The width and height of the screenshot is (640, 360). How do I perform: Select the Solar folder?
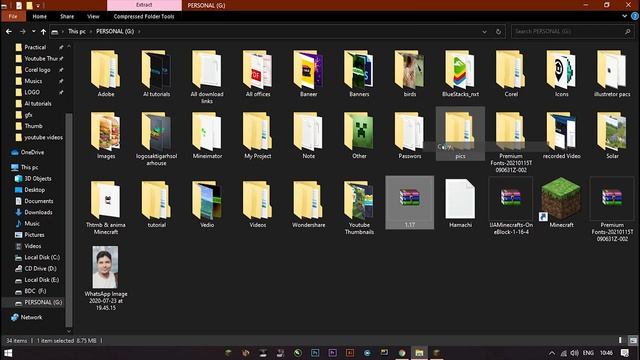click(x=612, y=136)
